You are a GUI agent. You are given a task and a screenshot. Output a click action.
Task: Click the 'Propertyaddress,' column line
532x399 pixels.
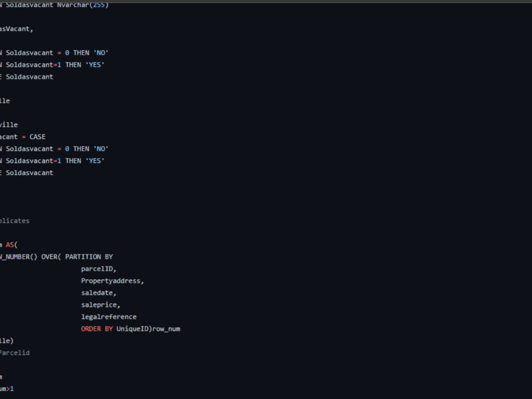point(113,281)
